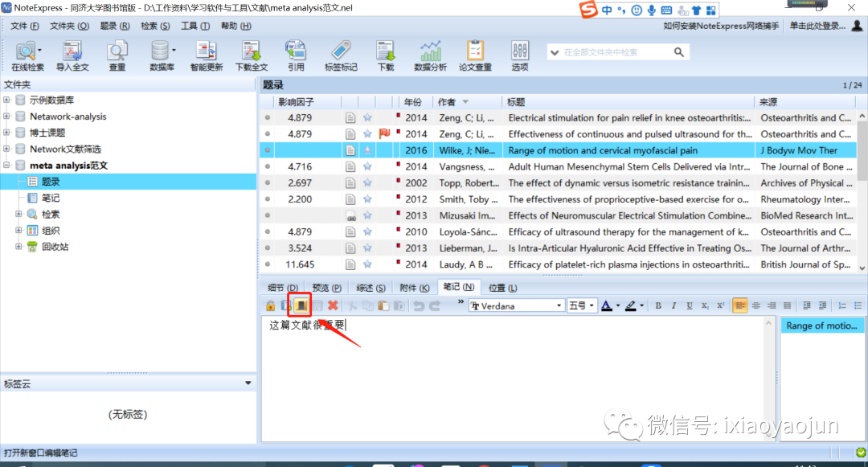Image resolution: width=868 pixels, height=467 pixels.
Task: Click the 智能更新 smart update icon
Action: point(206,56)
